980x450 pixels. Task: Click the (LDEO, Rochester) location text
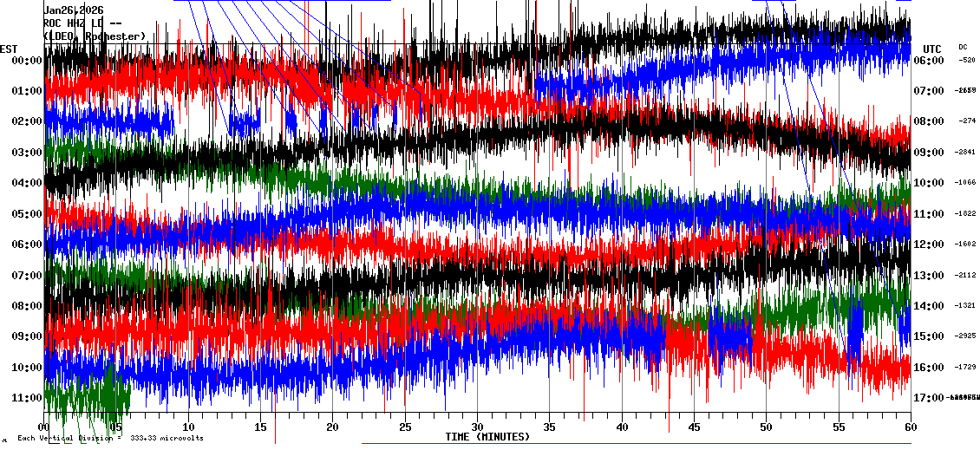pos(94,36)
